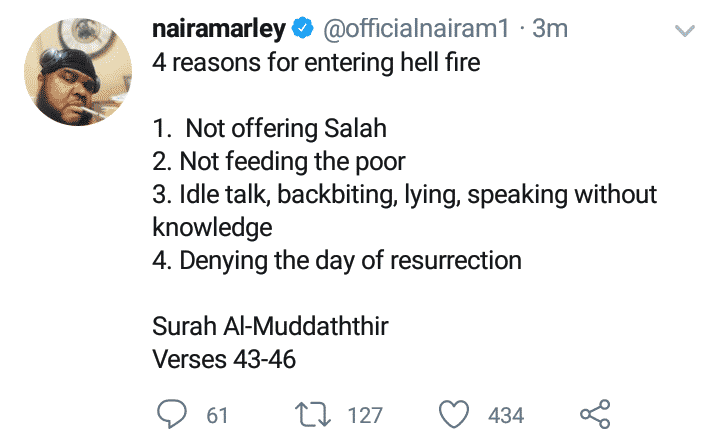The width and height of the screenshot is (720, 447).
Task: Like the tweet with the heart icon
Action: click(x=456, y=413)
